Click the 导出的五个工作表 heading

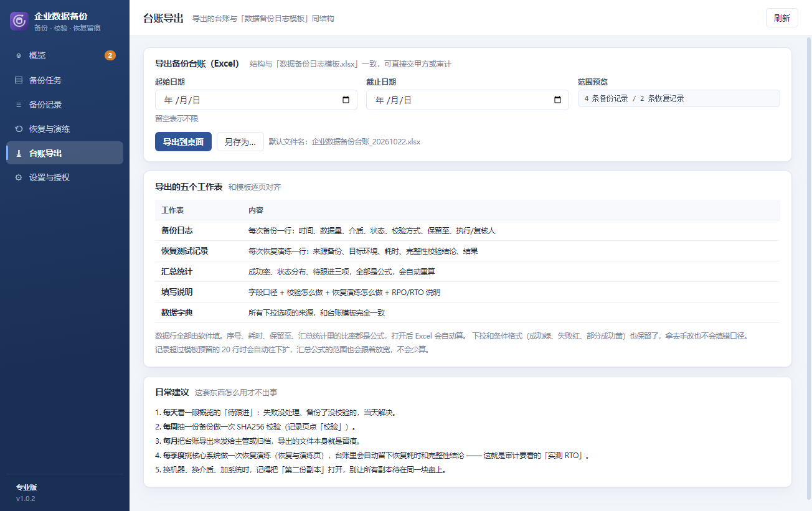pyautogui.click(x=189, y=187)
